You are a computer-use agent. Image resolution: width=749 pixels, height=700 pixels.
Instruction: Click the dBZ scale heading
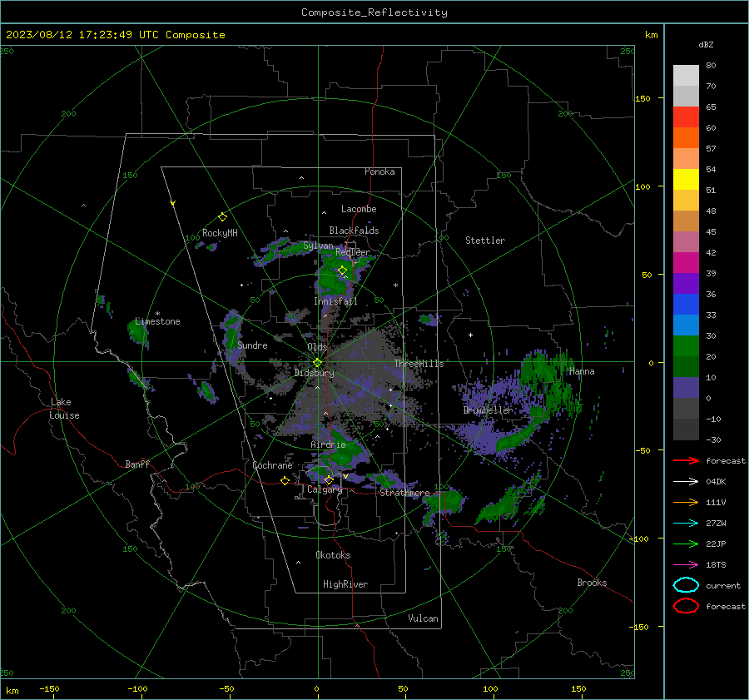tap(706, 44)
